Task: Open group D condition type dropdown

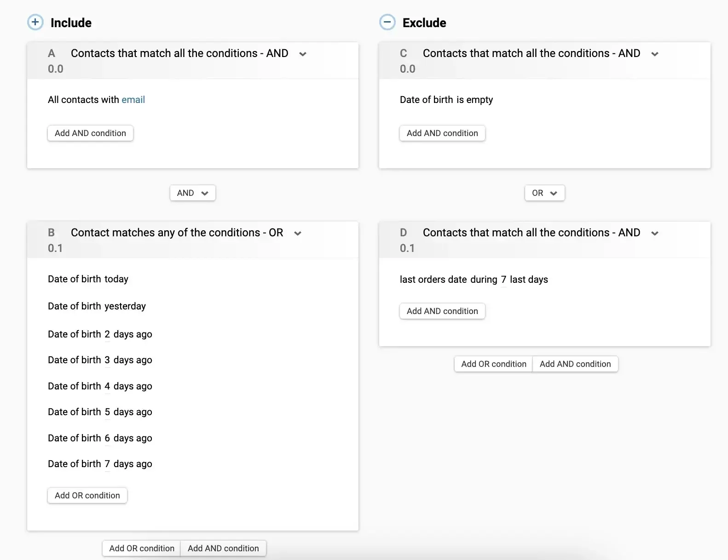Action: (655, 234)
